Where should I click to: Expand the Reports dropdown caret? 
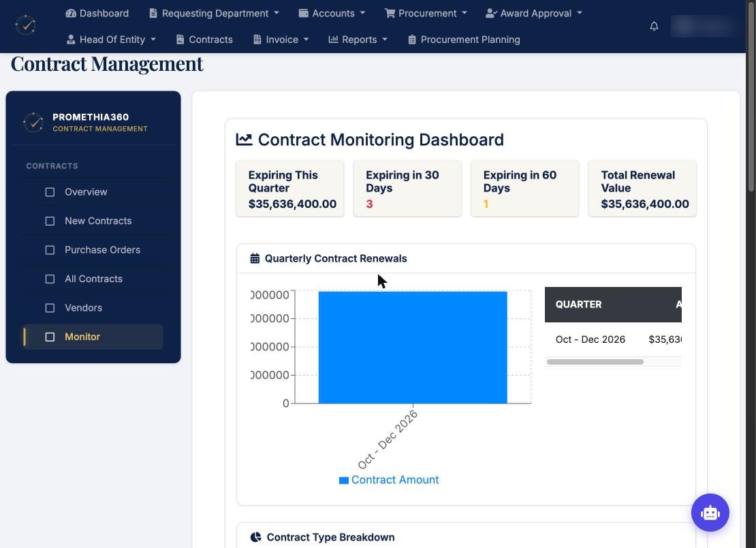point(385,40)
